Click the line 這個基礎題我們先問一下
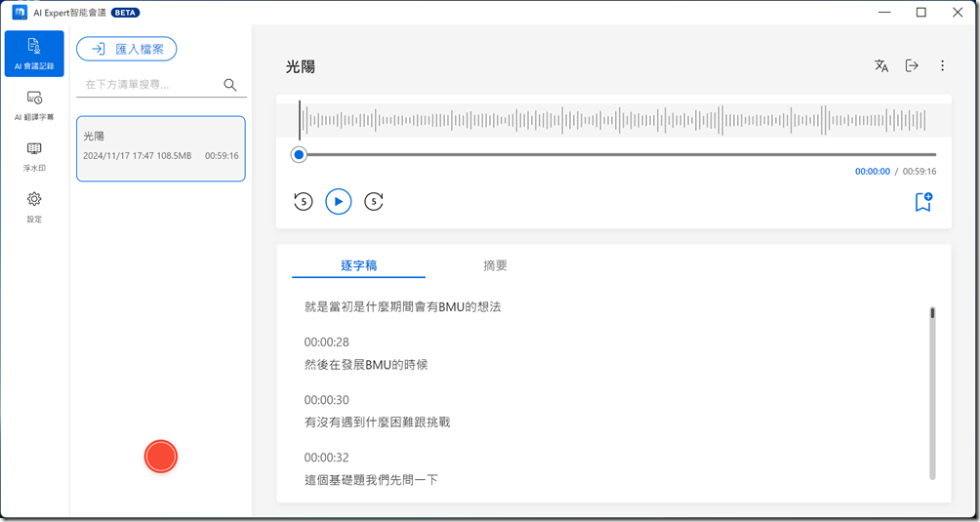Screen dimensions: 980x522 (371, 480)
